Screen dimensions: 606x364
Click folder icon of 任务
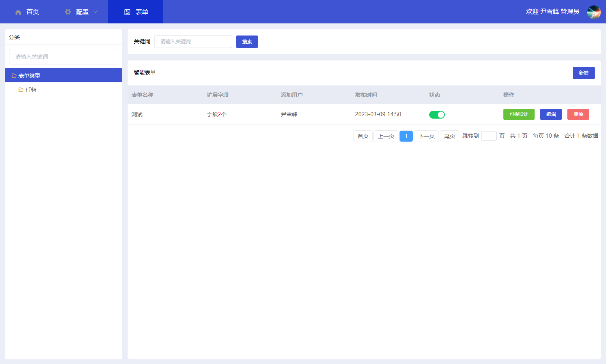tap(21, 90)
